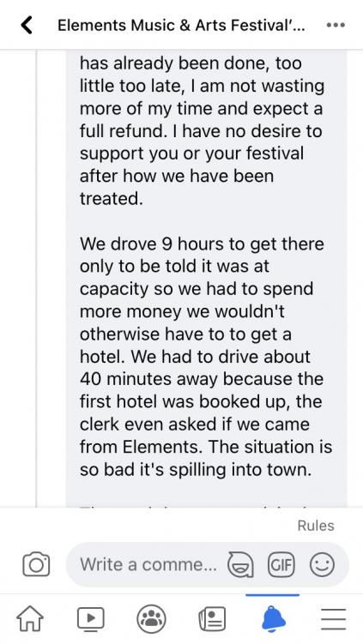
Task: Tap the sentence 'so bad it's spilling into town'
Action: tap(196, 469)
